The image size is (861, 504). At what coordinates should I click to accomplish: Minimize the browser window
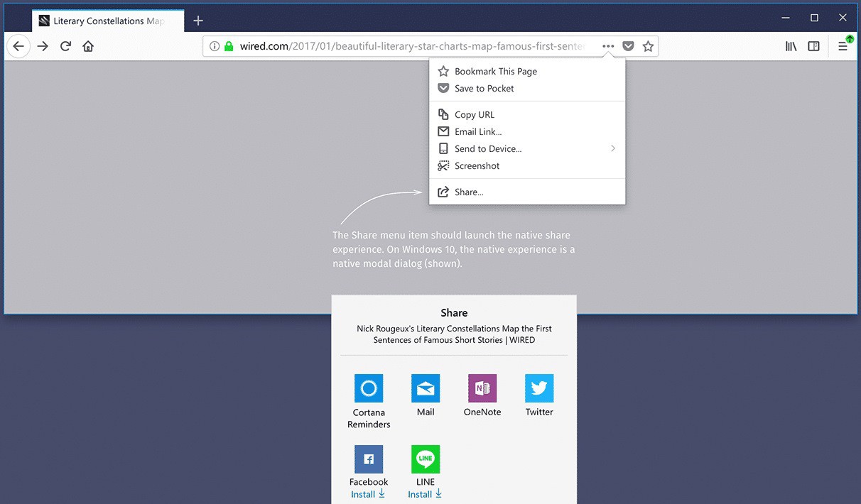pyautogui.click(x=785, y=18)
